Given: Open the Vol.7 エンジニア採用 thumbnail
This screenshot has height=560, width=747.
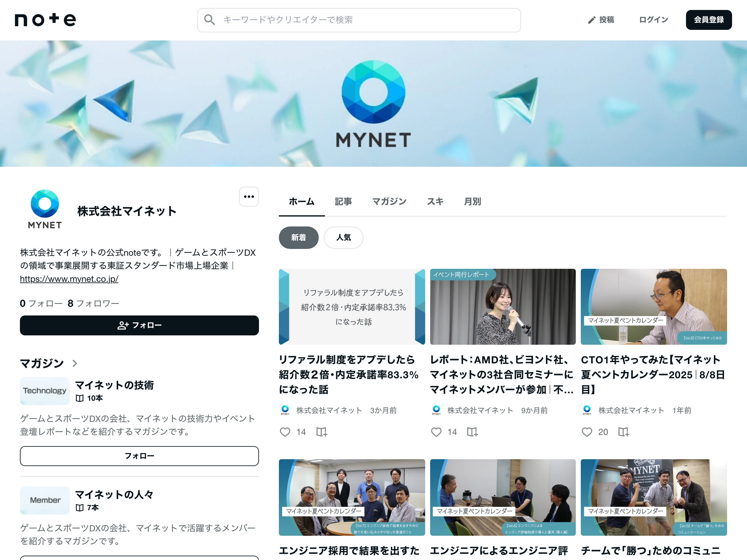Looking at the screenshot, I should pos(352,497).
